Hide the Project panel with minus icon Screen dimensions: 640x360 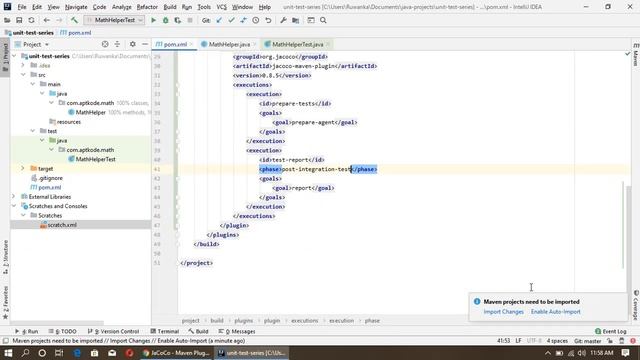(x=145, y=44)
